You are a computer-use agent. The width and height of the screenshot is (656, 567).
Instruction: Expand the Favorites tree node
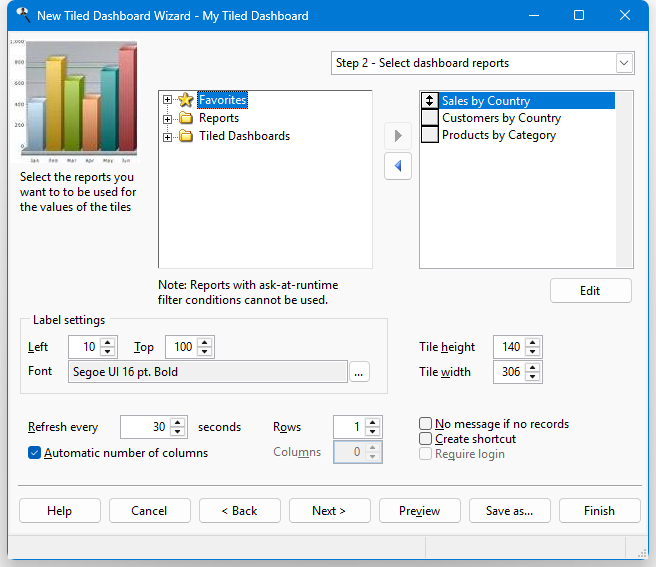pyautogui.click(x=167, y=100)
